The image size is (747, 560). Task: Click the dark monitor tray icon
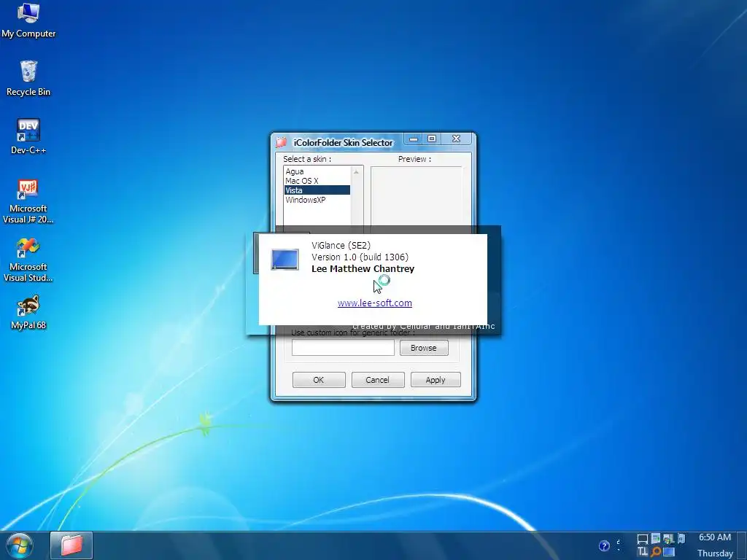(642, 539)
